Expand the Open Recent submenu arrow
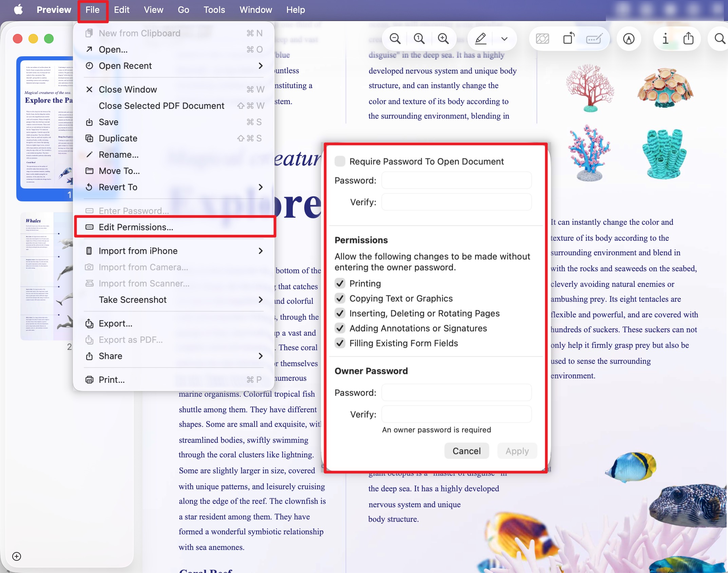The width and height of the screenshot is (728, 573). 261,66
